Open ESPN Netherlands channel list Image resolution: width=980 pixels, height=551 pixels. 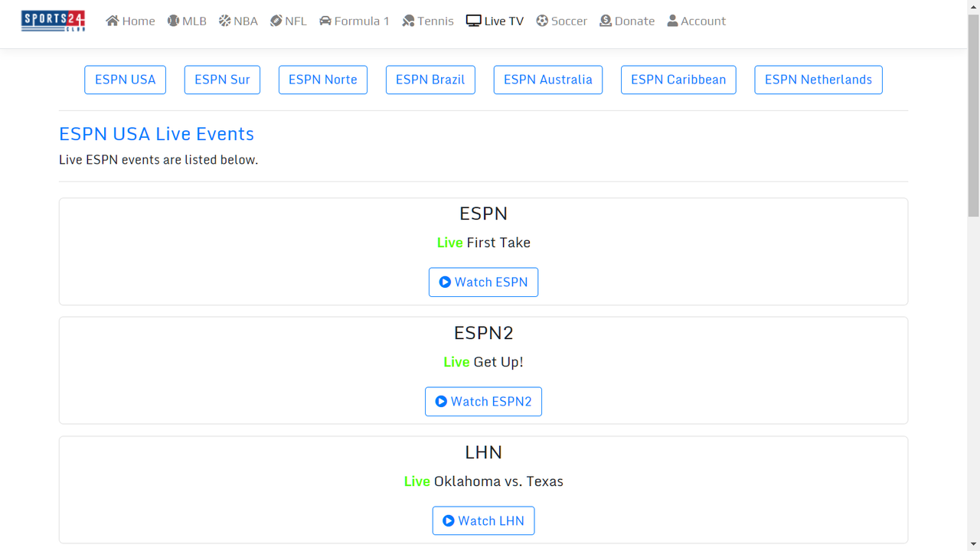818,80
